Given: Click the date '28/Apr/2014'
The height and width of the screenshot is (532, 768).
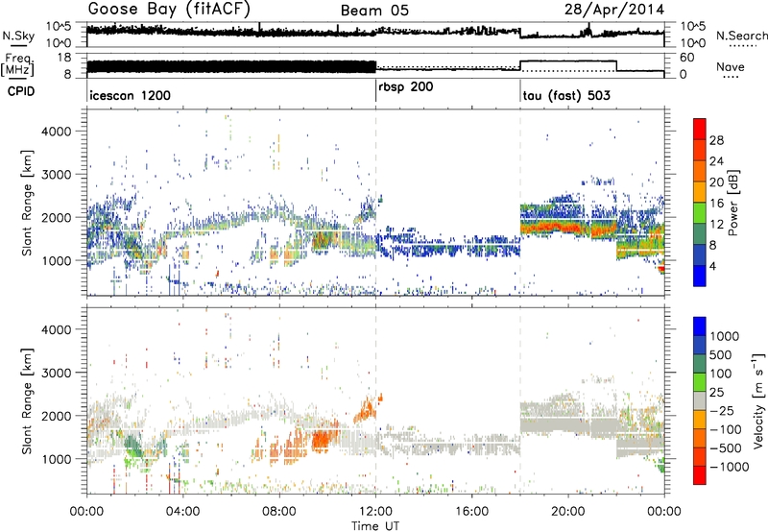Looking at the screenshot, I should pos(614,10).
